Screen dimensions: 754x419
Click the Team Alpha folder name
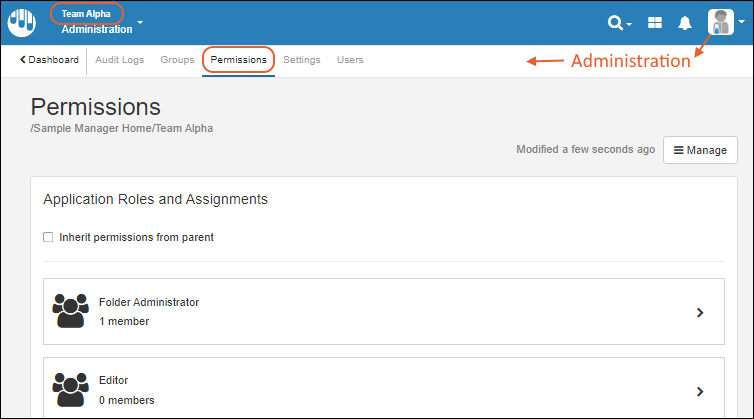tap(86, 14)
